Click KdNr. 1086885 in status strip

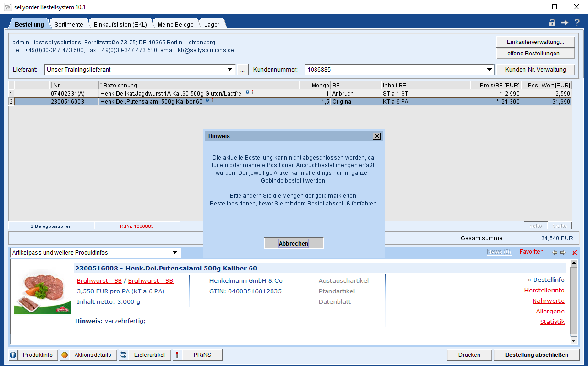pyautogui.click(x=137, y=226)
